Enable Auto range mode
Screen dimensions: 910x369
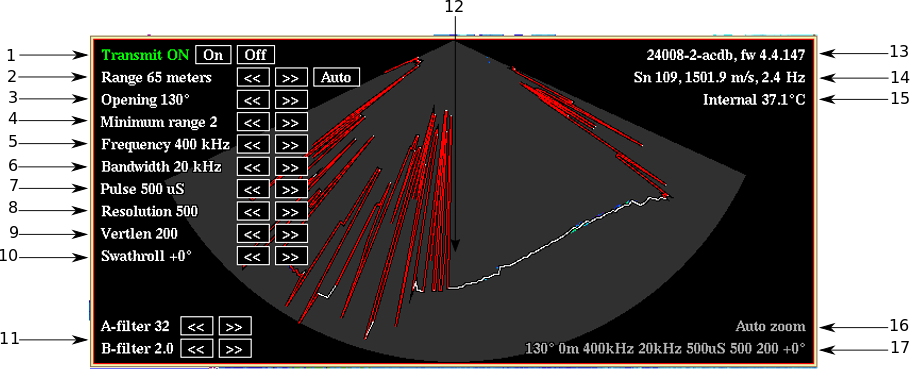(336, 77)
